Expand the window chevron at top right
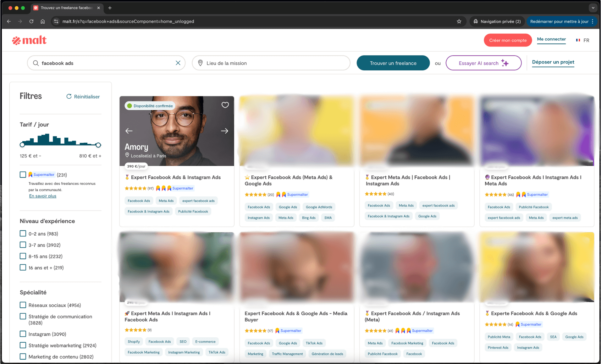 click(593, 8)
